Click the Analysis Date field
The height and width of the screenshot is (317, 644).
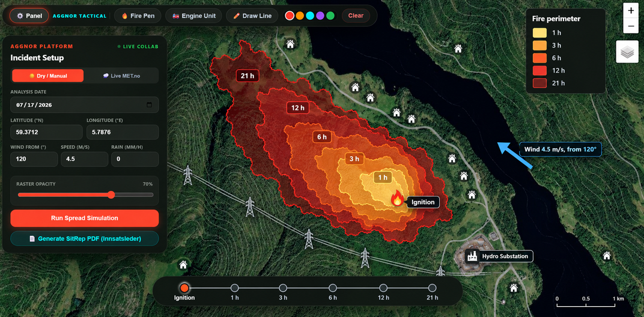85,104
